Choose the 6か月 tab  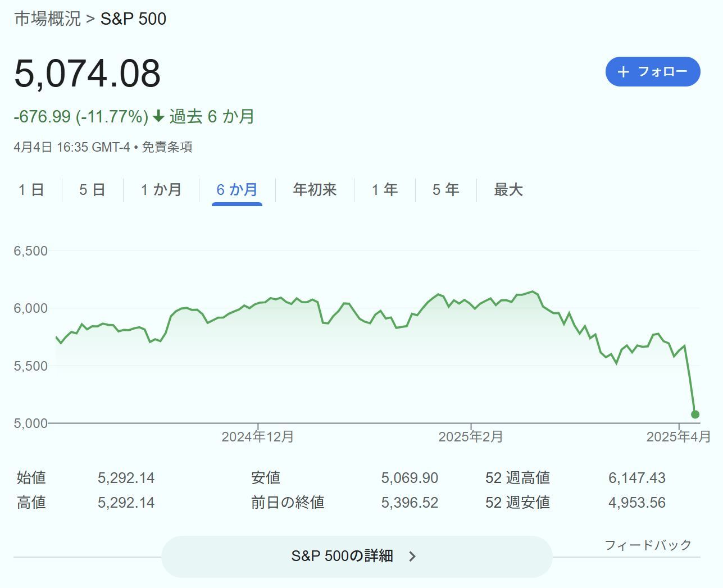coord(237,190)
